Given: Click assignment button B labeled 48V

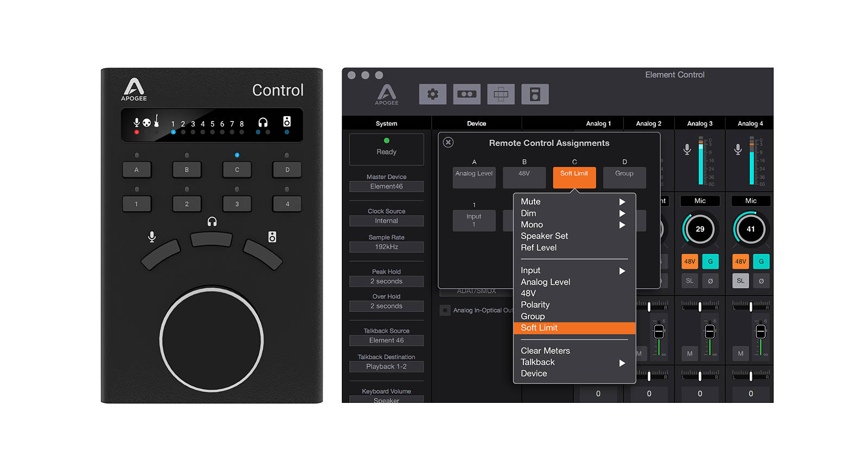Looking at the screenshot, I should coord(524,178).
